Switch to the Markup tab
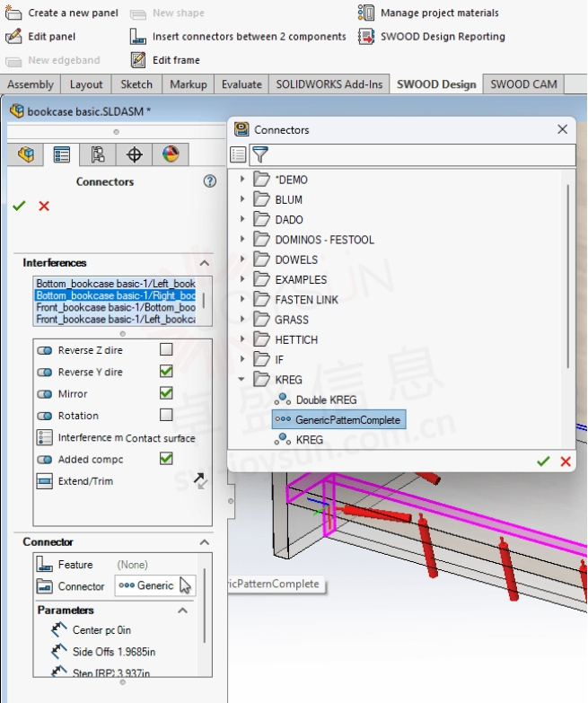 coord(189,84)
